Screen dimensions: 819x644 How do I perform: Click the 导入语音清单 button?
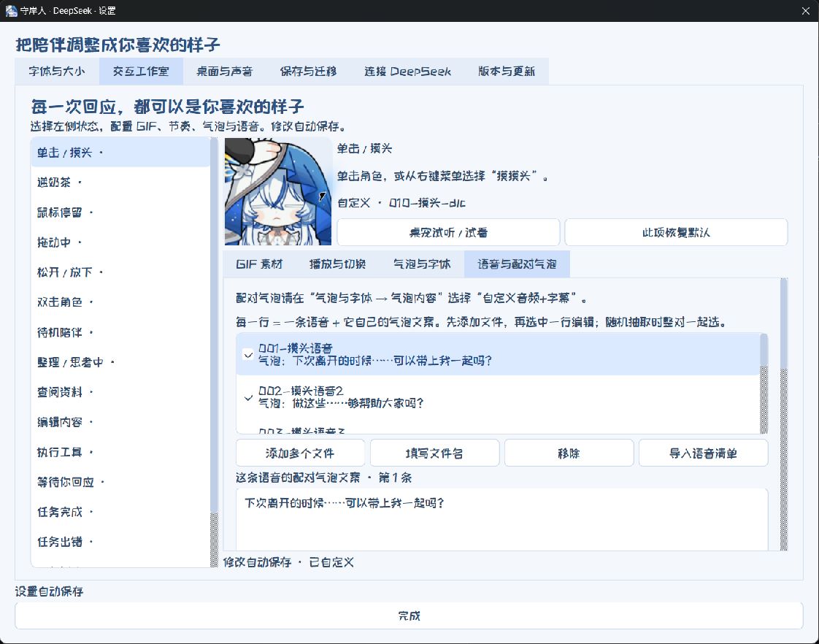tap(703, 453)
